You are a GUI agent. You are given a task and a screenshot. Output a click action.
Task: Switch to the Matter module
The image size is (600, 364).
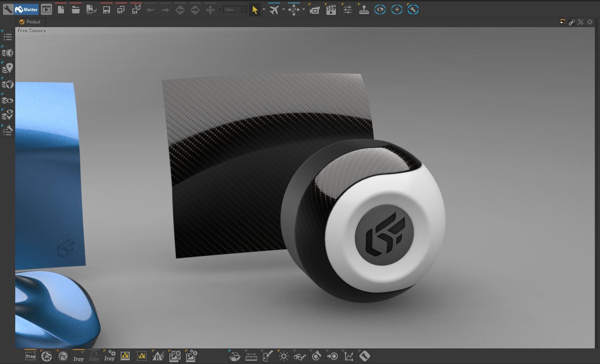[26, 9]
